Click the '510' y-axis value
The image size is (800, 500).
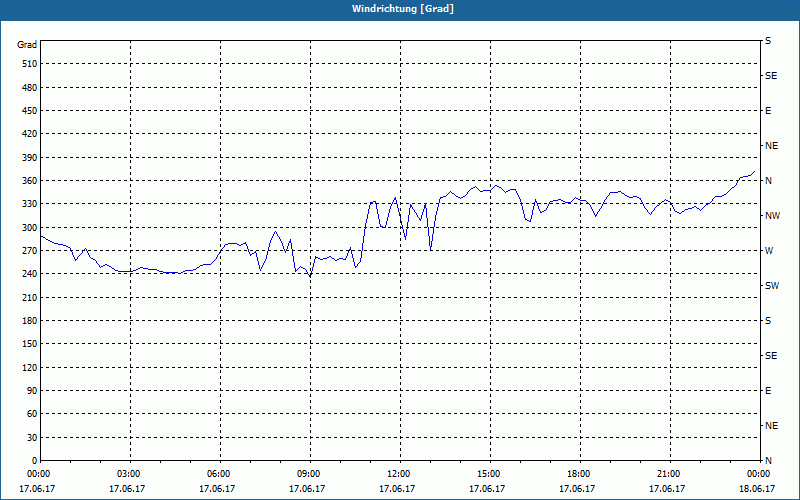tap(30, 64)
